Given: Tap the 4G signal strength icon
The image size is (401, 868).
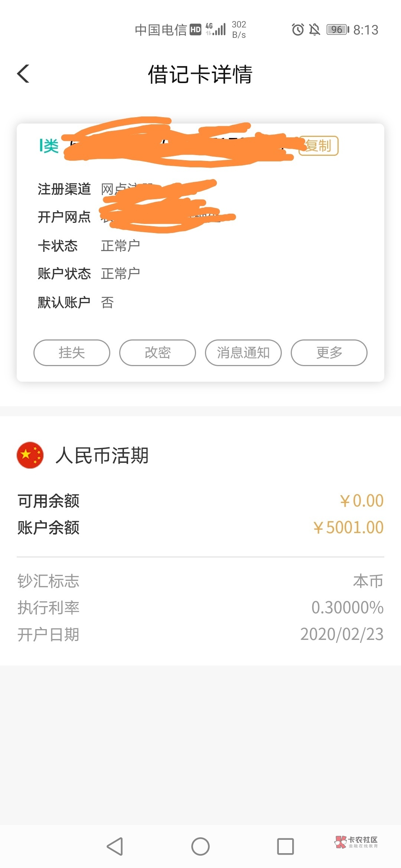Looking at the screenshot, I should pos(216,29).
